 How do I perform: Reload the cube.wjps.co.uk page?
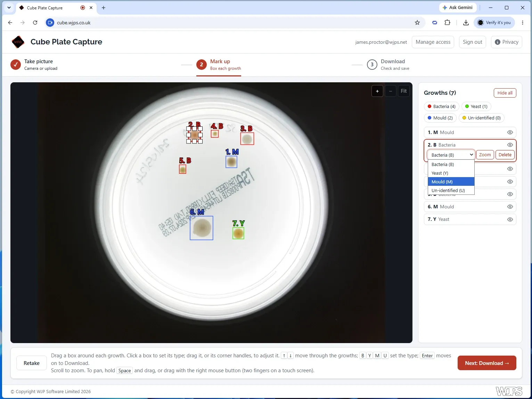35,23
